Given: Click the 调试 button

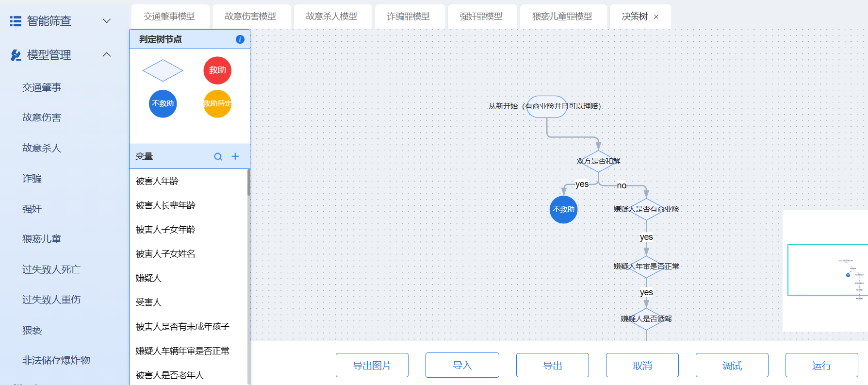Looking at the screenshot, I should (732, 365).
